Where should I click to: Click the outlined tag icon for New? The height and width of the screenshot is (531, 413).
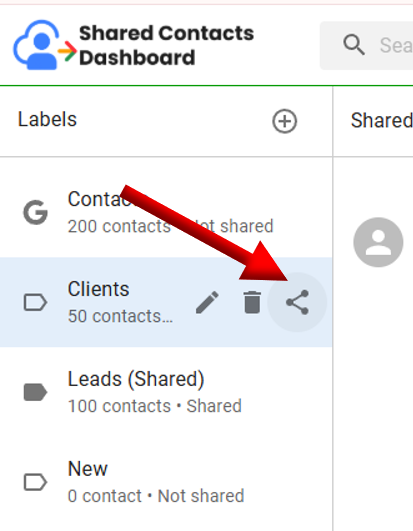click(x=35, y=482)
